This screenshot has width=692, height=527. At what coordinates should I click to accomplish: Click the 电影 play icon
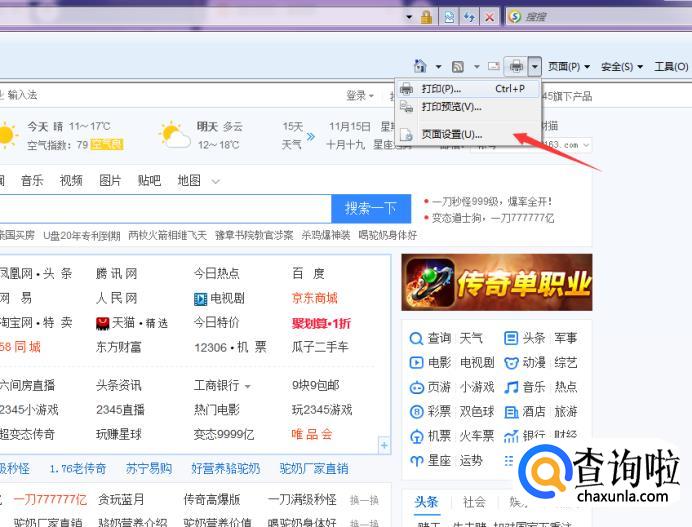click(416, 363)
